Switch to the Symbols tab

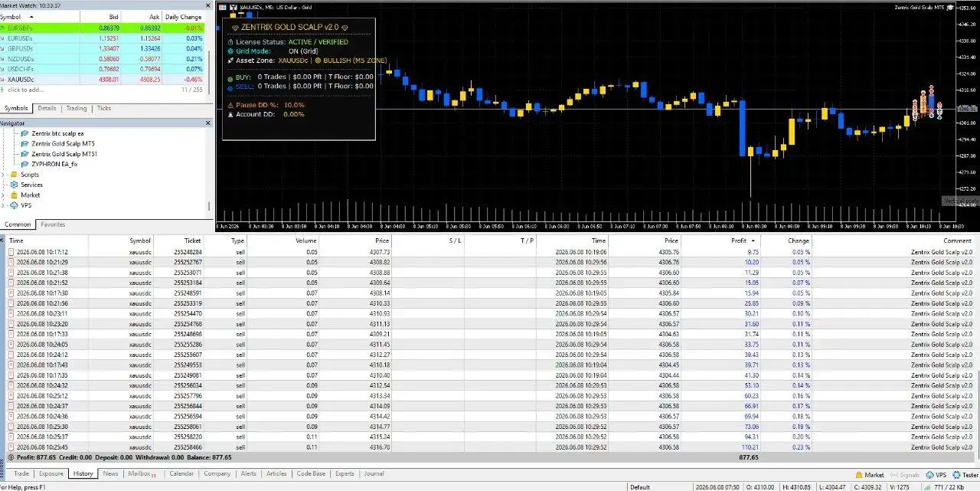tap(16, 109)
